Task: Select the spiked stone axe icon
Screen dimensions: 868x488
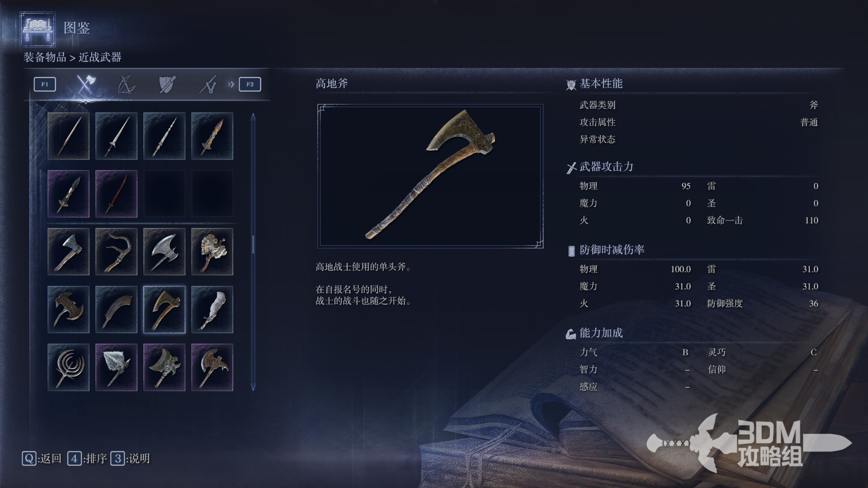Action: pos(116,367)
